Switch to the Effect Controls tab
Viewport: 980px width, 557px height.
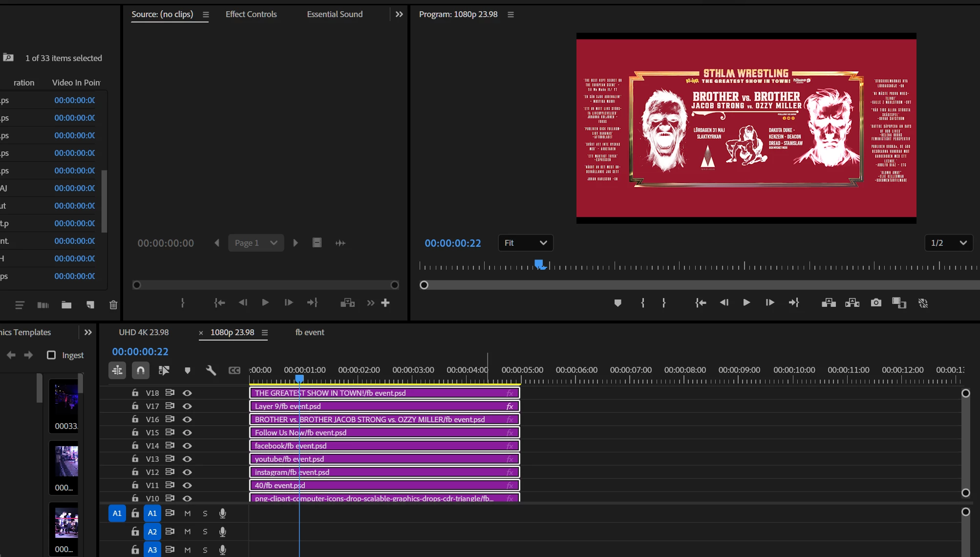(x=251, y=14)
